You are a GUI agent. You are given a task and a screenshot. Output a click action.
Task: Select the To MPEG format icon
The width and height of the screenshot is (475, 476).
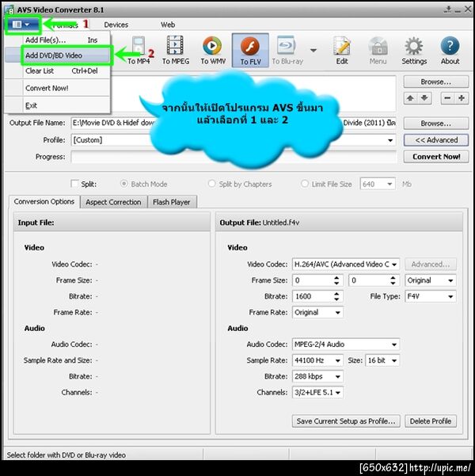(176, 51)
